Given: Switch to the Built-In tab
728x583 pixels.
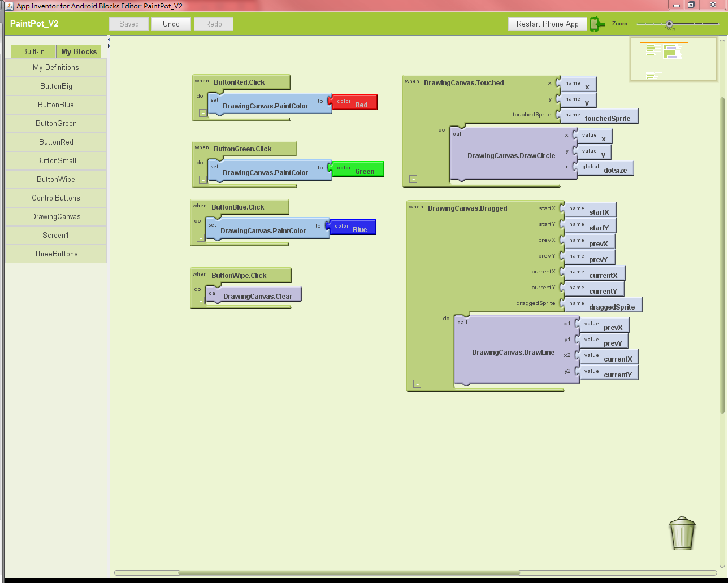Looking at the screenshot, I should tap(33, 51).
